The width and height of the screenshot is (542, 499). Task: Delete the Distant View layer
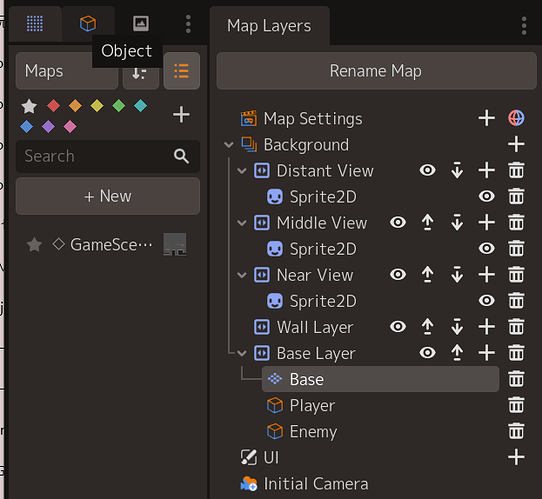click(x=516, y=170)
